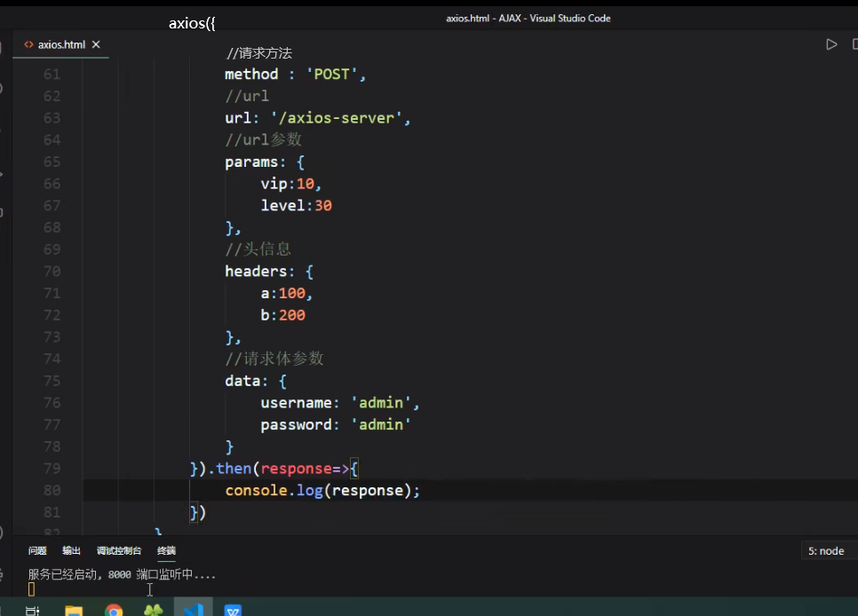The height and width of the screenshot is (616, 858).
Task: Click the 'vip:10,' line
Action: click(x=291, y=184)
